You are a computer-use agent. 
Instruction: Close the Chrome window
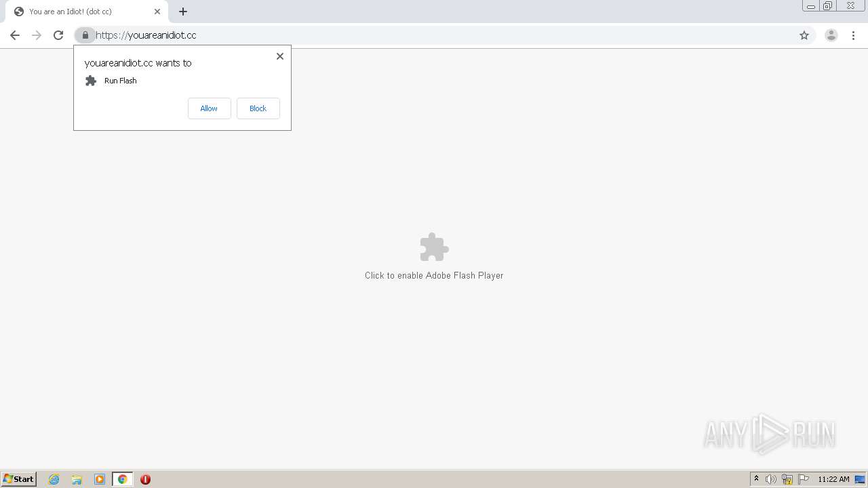click(x=850, y=6)
